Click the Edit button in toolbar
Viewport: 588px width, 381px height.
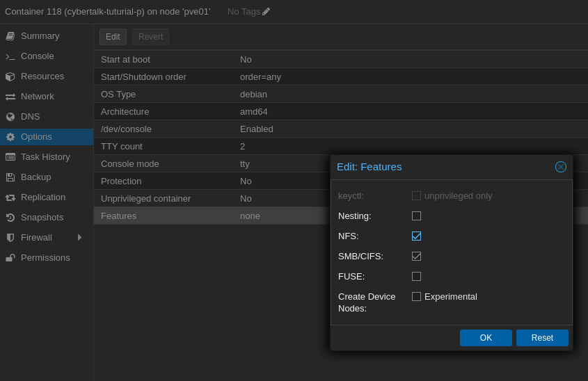pos(113,37)
